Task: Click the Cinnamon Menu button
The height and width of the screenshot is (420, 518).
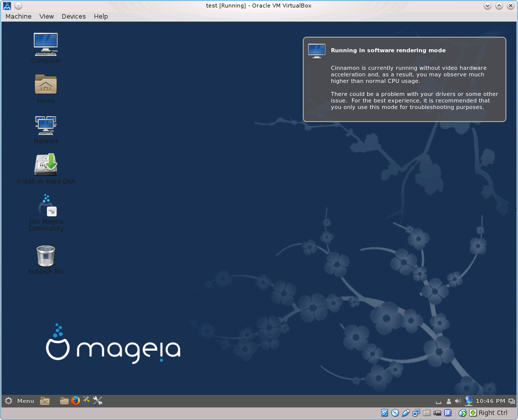Action: coord(19,401)
